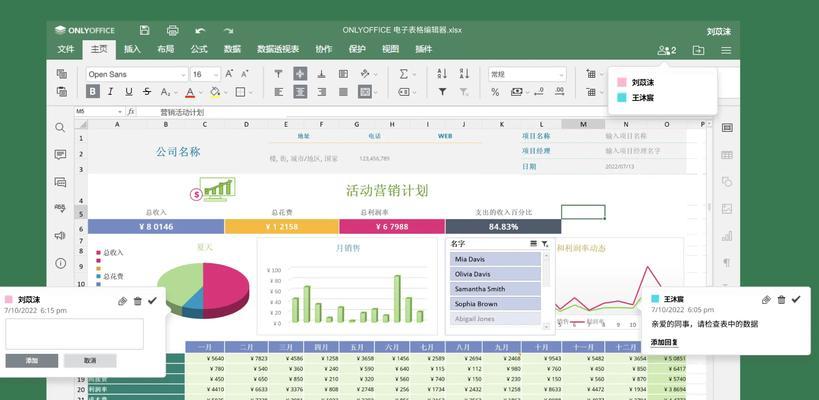The width and height of the screenshot is (819, 400).
Task: Toggle Bold formatting
Action: pos(93,92)
